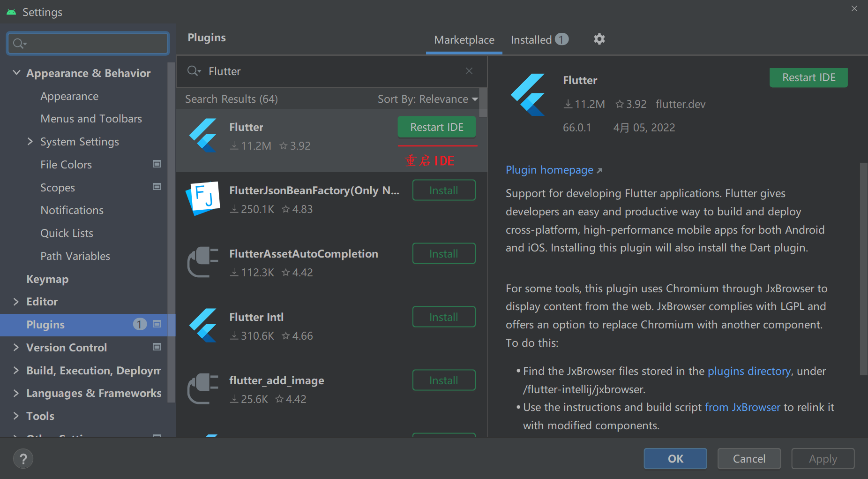
Task: Click the large Flutter logo in details pane
Action: (x=528, y=95)
